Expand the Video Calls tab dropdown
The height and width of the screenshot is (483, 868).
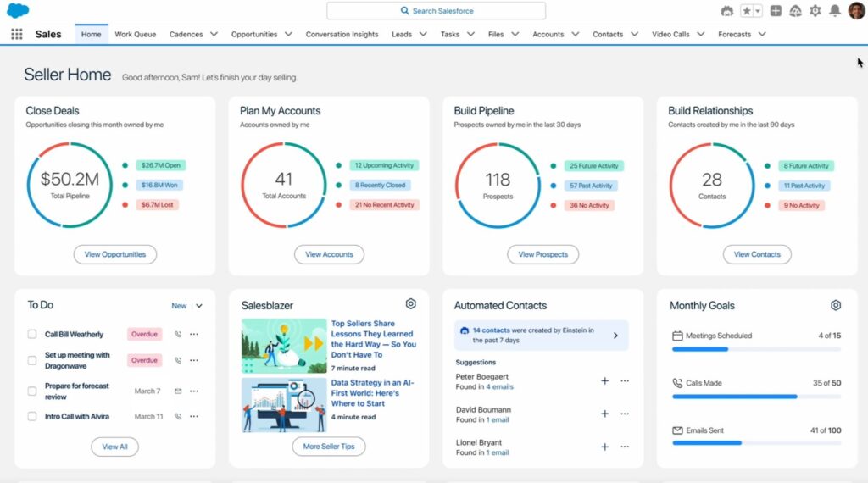(701, 34)
